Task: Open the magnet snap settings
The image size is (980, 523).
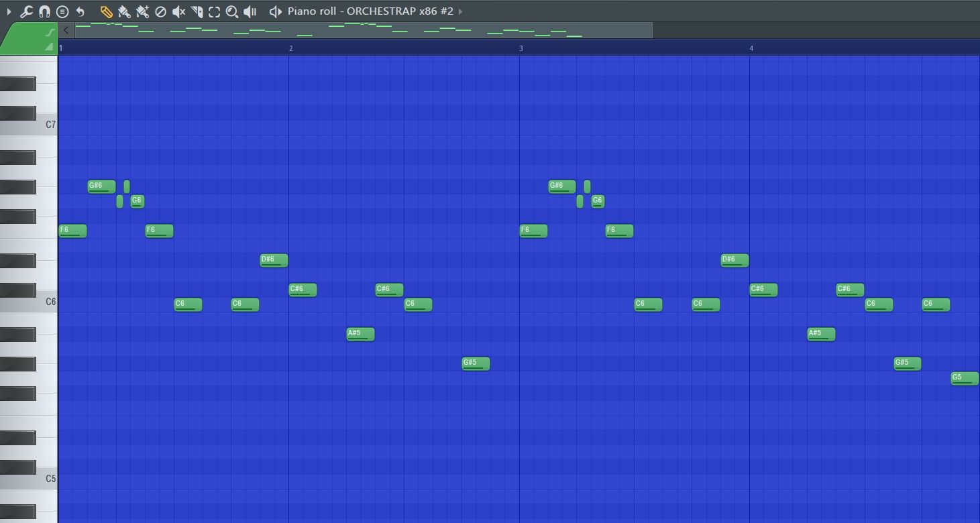Action: point(44,11)
